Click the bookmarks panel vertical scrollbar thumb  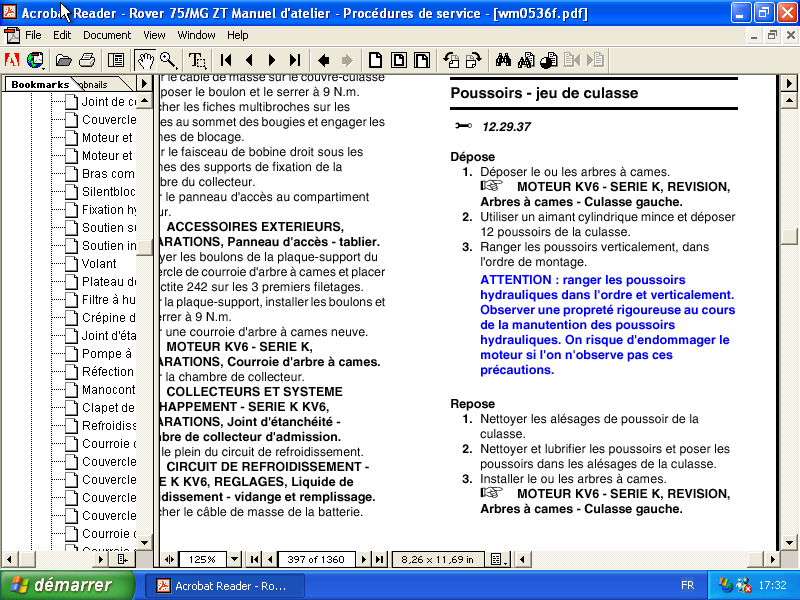(144, 247)
